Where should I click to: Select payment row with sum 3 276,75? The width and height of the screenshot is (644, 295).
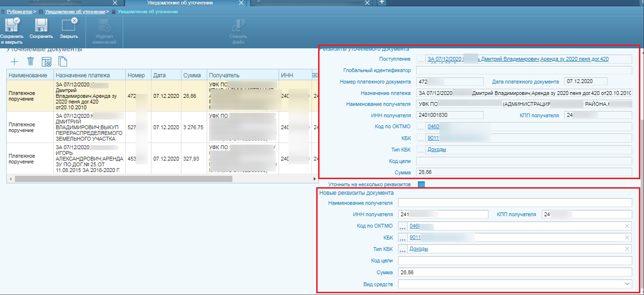163,127
